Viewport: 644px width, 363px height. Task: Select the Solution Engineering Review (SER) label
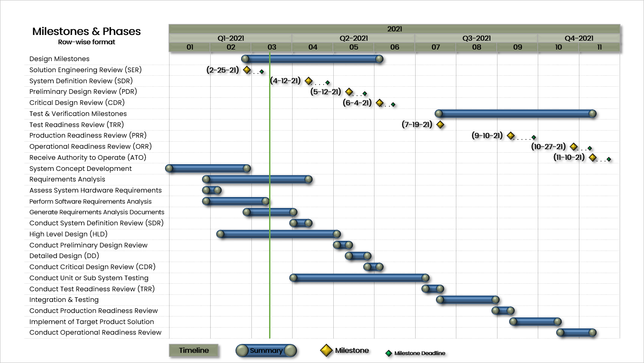pos(86,70)
